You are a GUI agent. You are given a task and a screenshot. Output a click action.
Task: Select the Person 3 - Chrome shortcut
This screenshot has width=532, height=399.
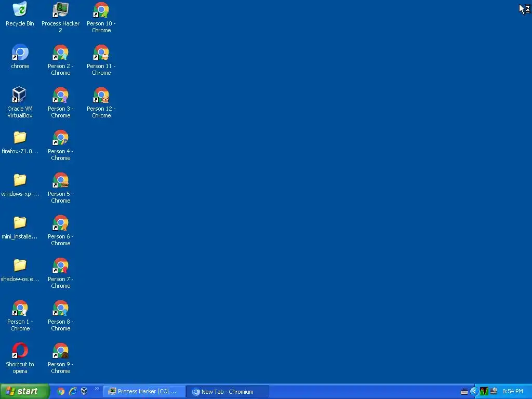pos(60,102)
